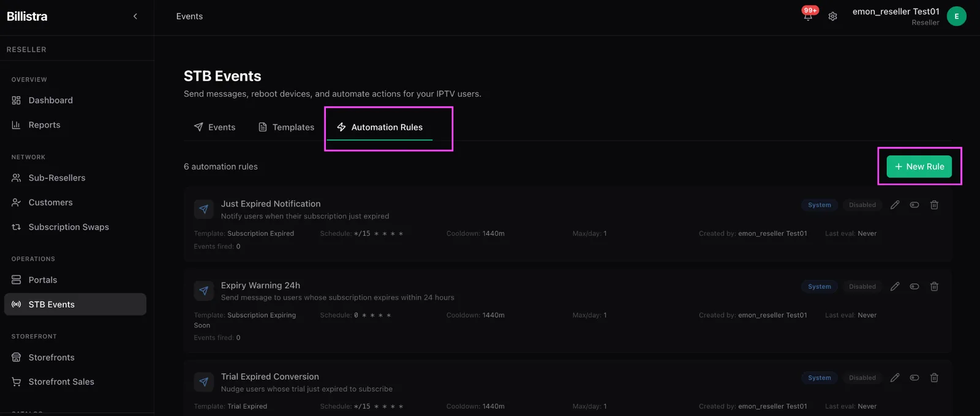Click the Customers person icon

pyautogui.click(x=17, y=202)
